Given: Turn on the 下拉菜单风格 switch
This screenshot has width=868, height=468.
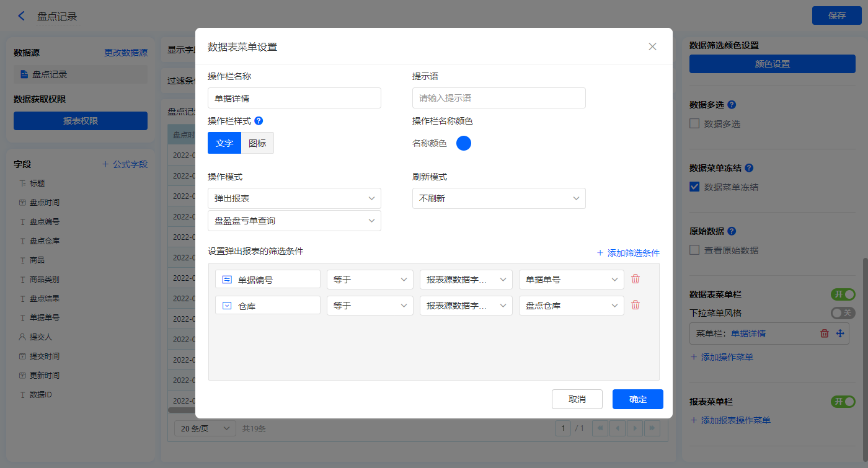Looking at the screenshot, I should tap(843, 313).
